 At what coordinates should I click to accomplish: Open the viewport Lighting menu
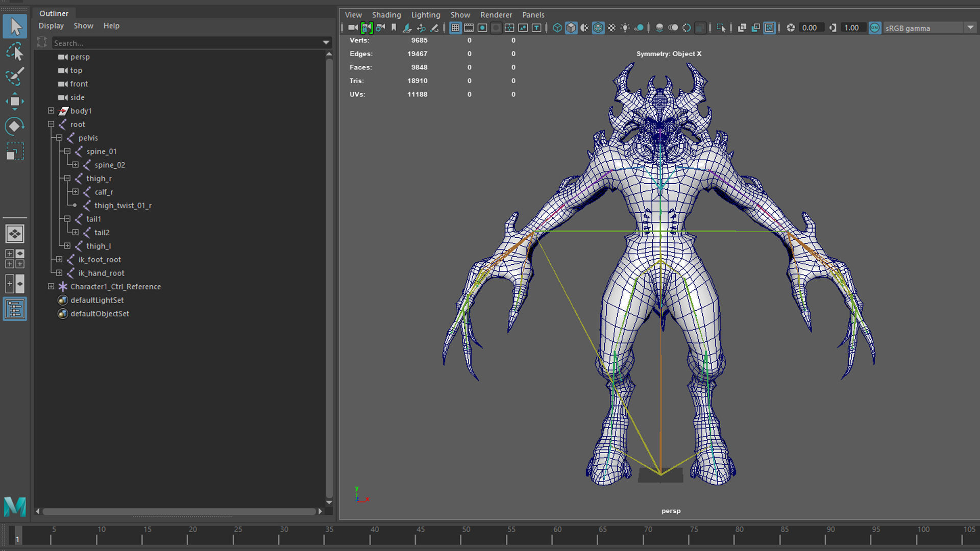[426, 15]
